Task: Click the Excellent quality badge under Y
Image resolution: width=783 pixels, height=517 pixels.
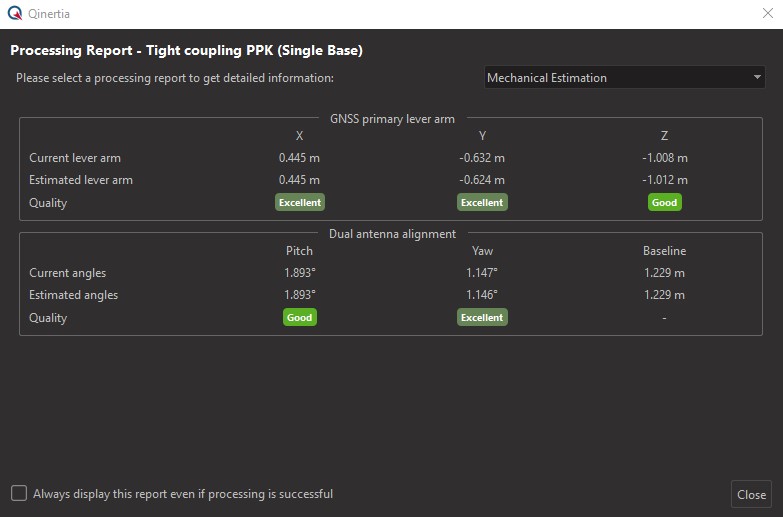Action: coord(482,202)
